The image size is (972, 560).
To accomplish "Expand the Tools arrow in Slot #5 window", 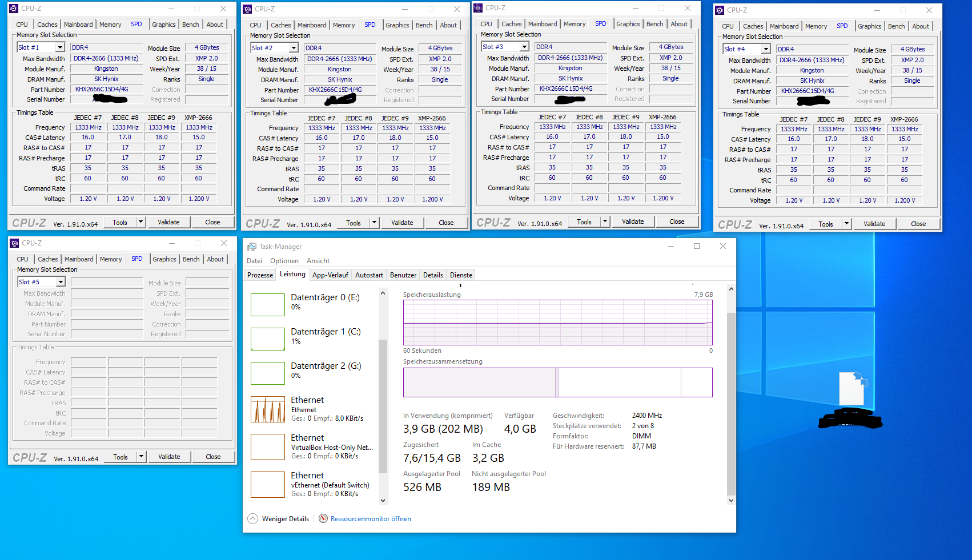I will [x=141, y=457].
